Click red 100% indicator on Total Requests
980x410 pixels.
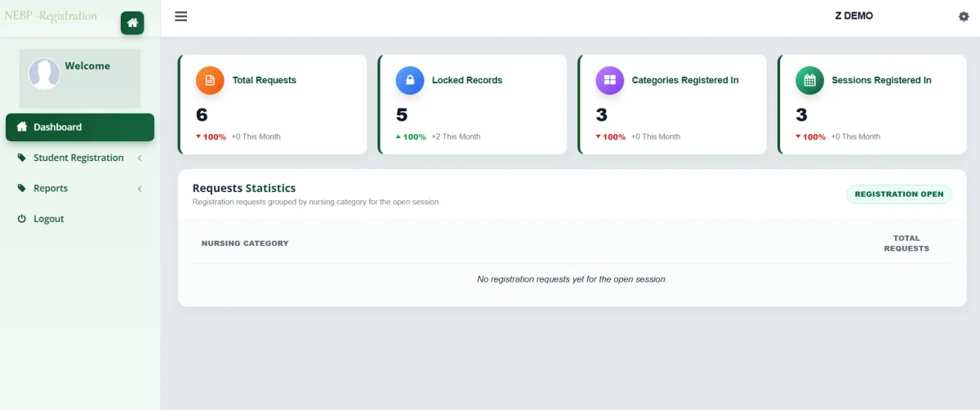pyautogui.click(x=211, y=136)
